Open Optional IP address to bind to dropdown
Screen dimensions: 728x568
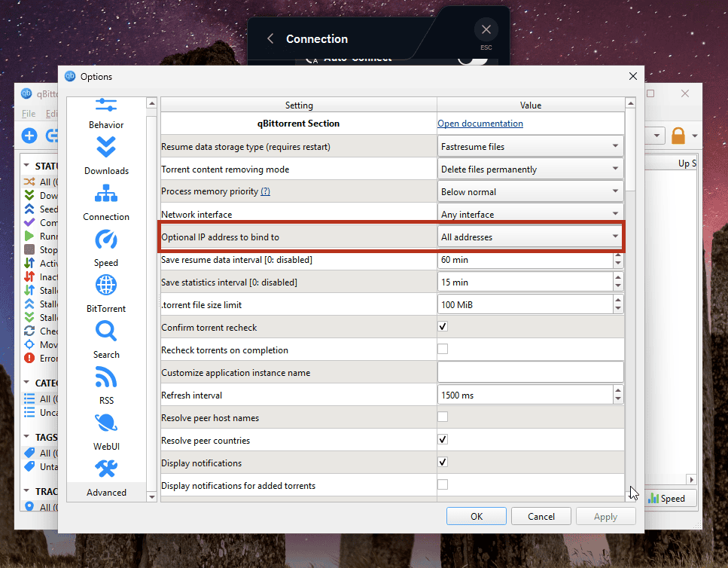530,237
